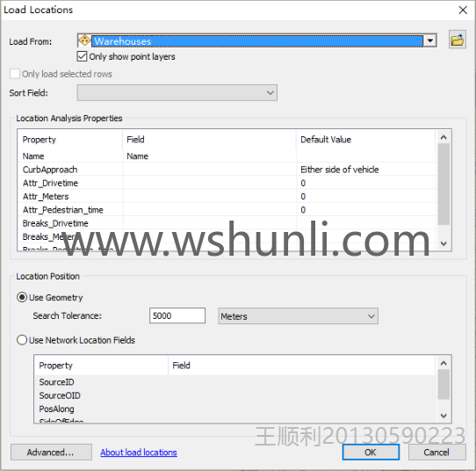This screenshot has height=471, width=476.
Task: Open the Sort Field dropdown
Action: point(177,93)
